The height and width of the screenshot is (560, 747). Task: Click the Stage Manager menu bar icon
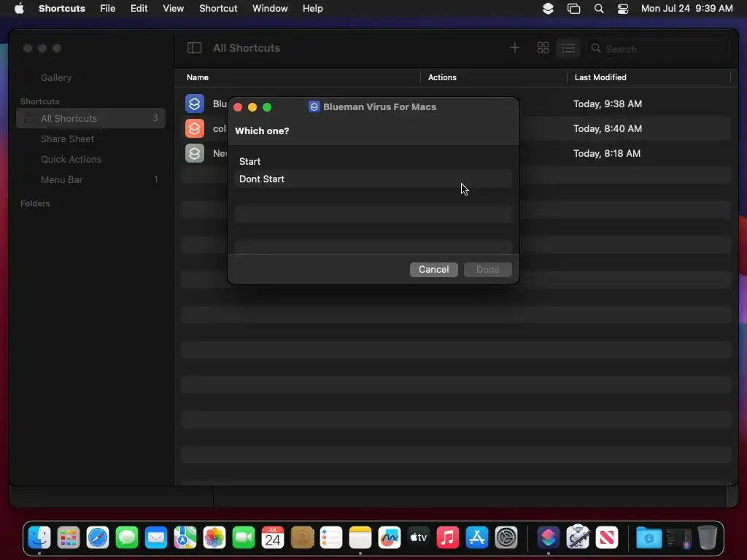[x=573, y=9]
